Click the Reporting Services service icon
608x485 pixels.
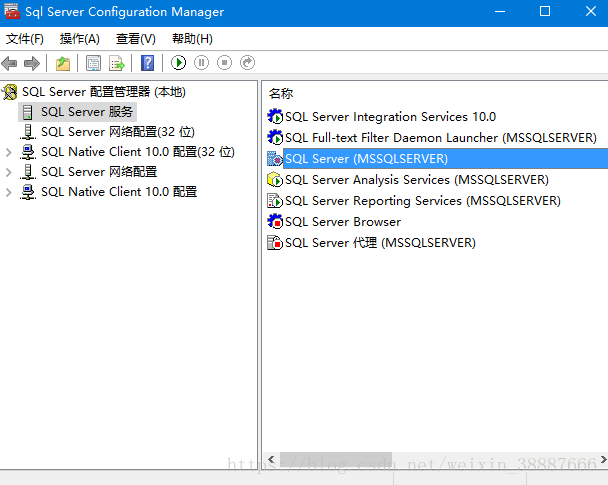coord(275,200)
